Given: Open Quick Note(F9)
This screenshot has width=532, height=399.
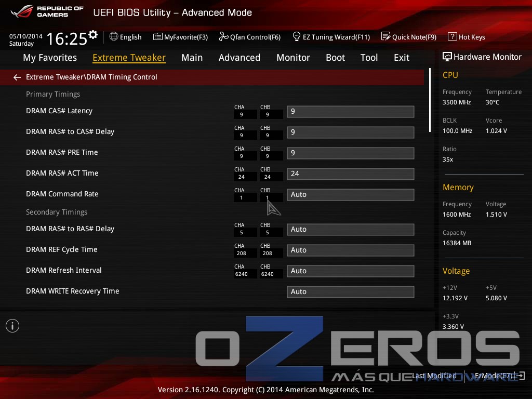Looking at the screenshot, I should (x=409, y=37).
